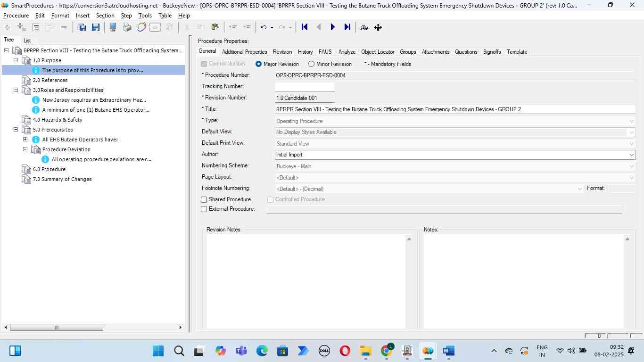Image resolution: width=644 pixels, height=362 pixels.
Task: Open the Format menu
Action: click(x=60, y=16)
